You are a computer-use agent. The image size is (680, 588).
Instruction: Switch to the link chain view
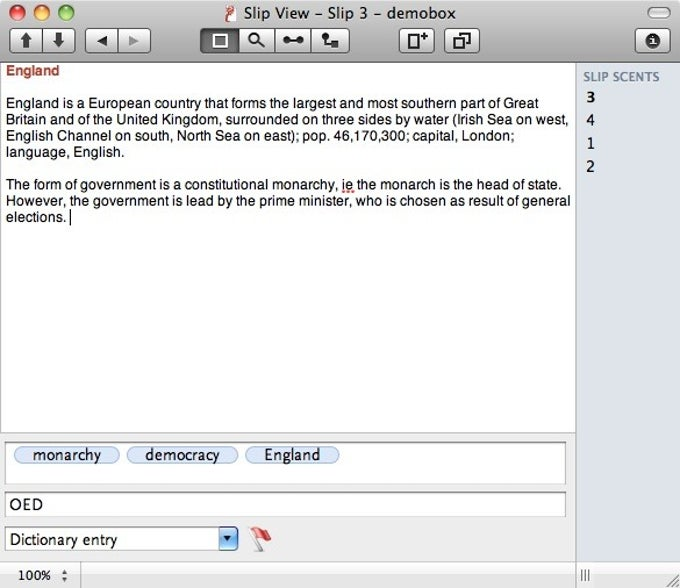click(293, 41)
